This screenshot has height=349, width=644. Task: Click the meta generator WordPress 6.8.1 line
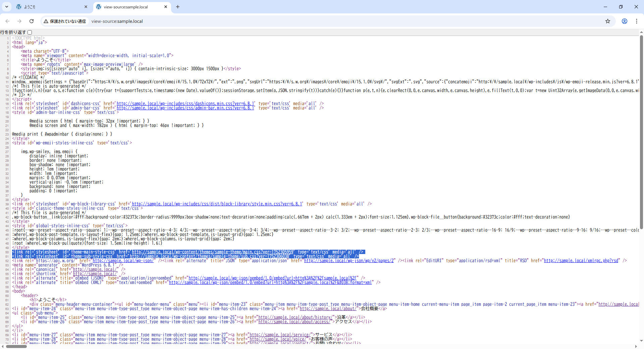(x=67, y=265)
